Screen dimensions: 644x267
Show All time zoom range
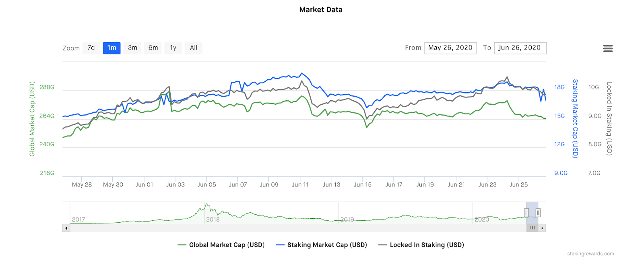coord(194,48)
